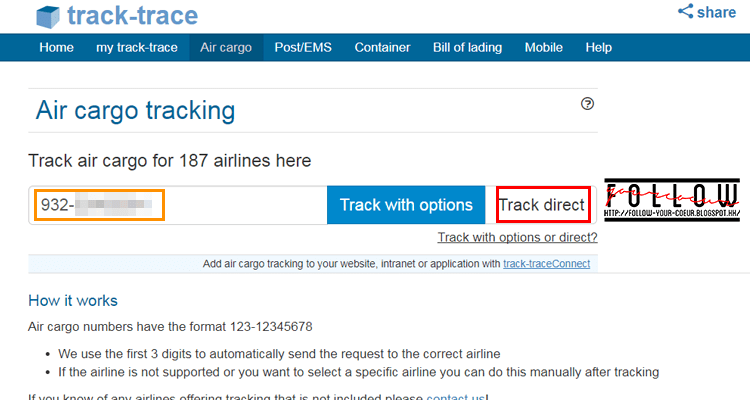Click the track-trace site title text

click(133, 16)
